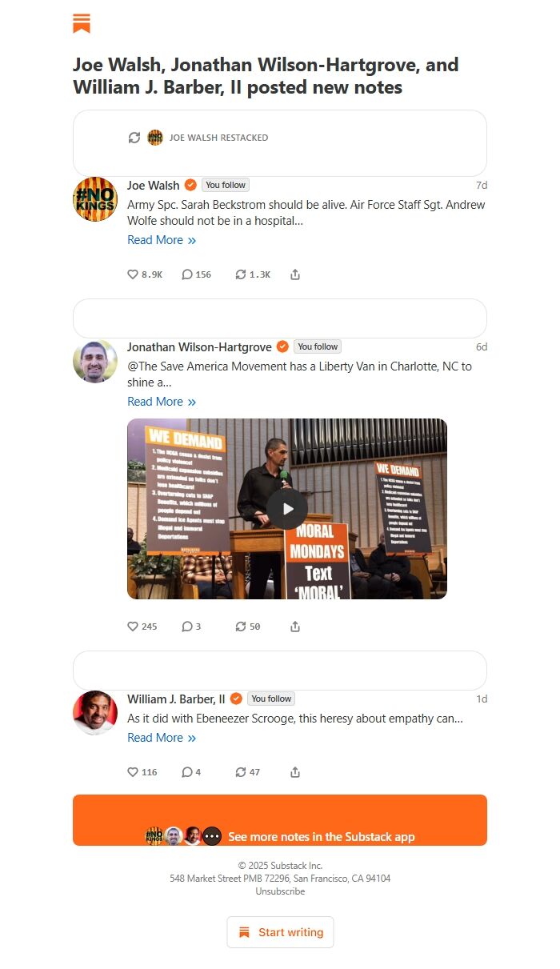
Task: Play the Moral Mondays video
Action: (286, 509)
